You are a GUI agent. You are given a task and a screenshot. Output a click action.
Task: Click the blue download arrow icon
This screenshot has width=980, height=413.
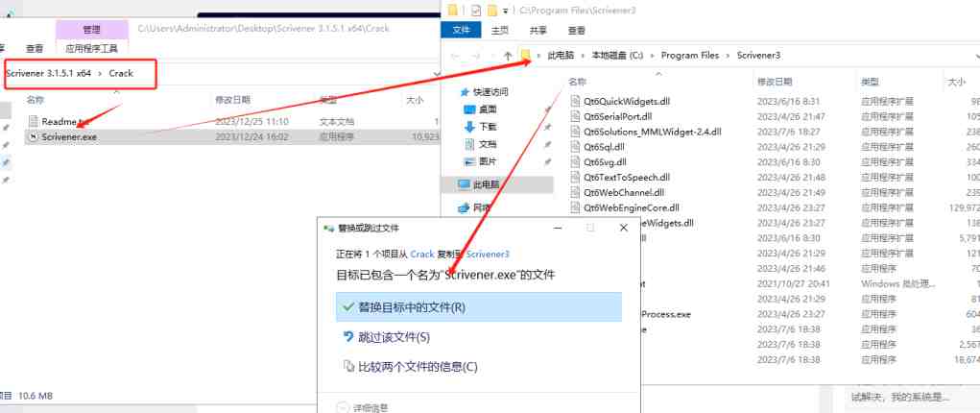(470, 127)
